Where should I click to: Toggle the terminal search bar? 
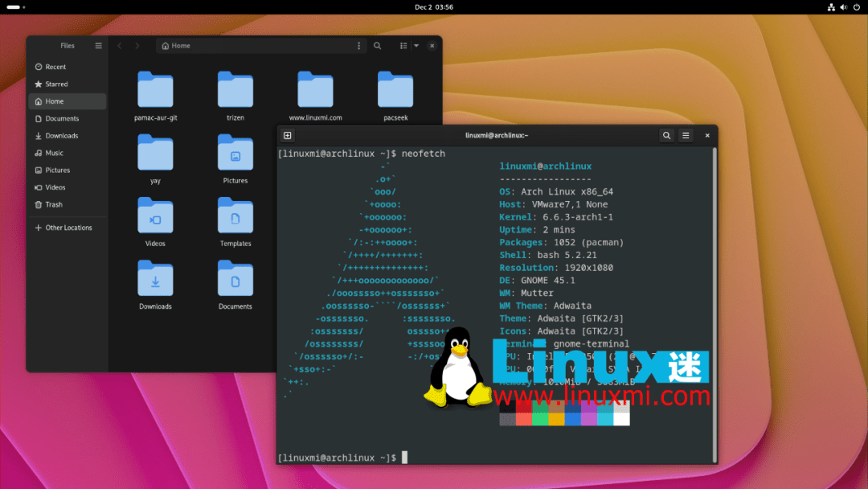(x=666, y=135)
